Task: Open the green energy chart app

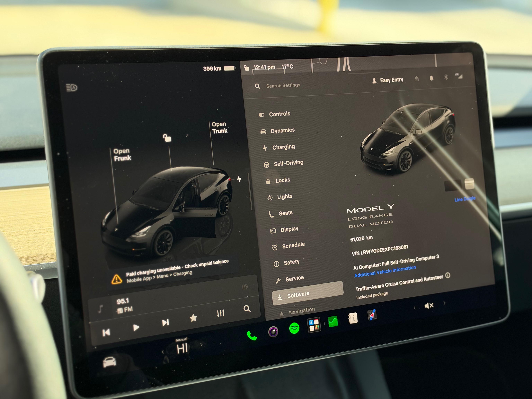Action: (333, 321)
